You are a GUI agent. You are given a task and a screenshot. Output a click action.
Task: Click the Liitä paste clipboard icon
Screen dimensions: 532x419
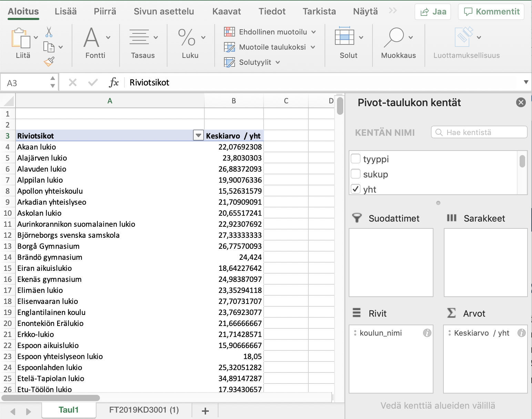tap(21, 38)
